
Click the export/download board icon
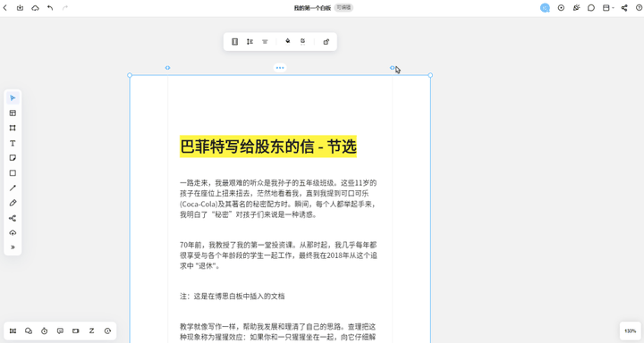pyautogui.click(x=20, y=8)
